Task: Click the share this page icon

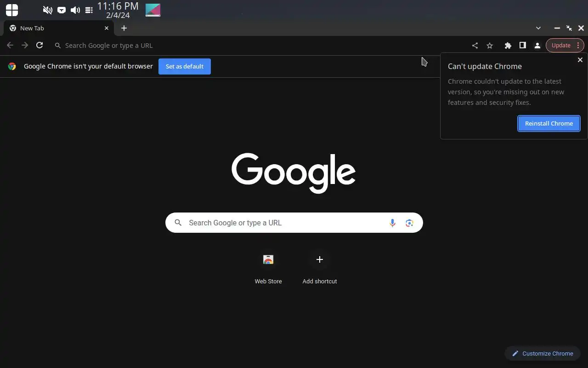Action: (x=475, y=46)
